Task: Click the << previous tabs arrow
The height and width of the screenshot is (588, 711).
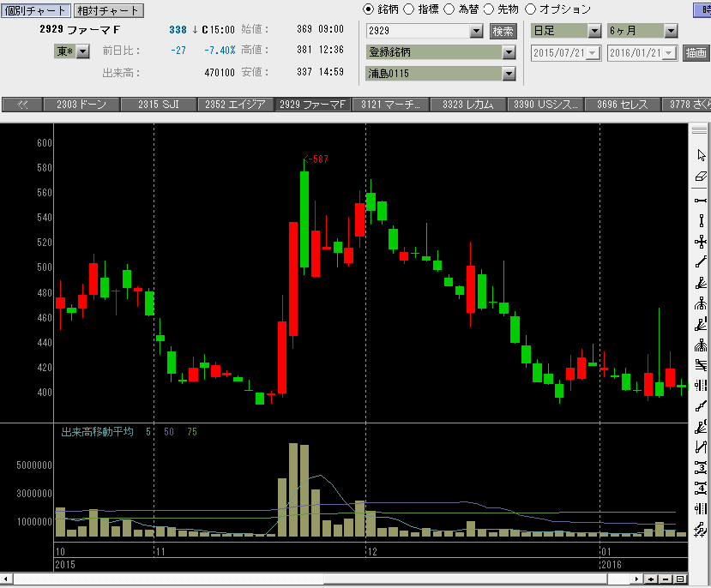Action: click(x=22, y=105)
